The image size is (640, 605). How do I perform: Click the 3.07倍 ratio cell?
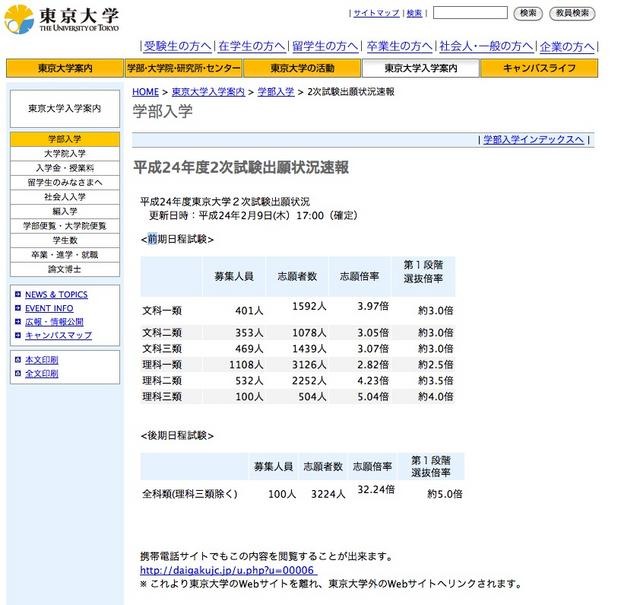click(373, 349)
